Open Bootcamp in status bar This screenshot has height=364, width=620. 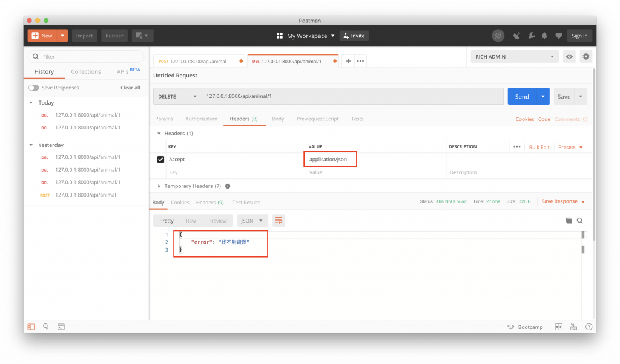(x=525, y=327)
